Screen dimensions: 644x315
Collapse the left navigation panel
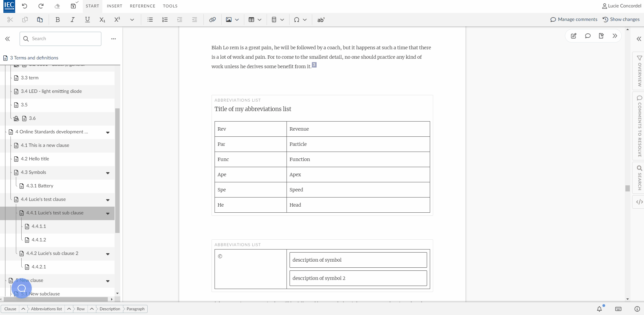[7, 39]
